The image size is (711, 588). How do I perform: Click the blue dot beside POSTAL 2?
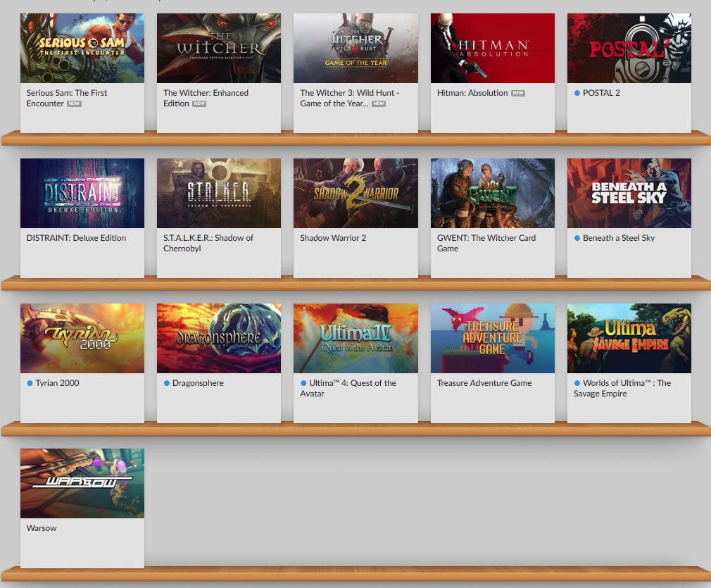[577, 93]
